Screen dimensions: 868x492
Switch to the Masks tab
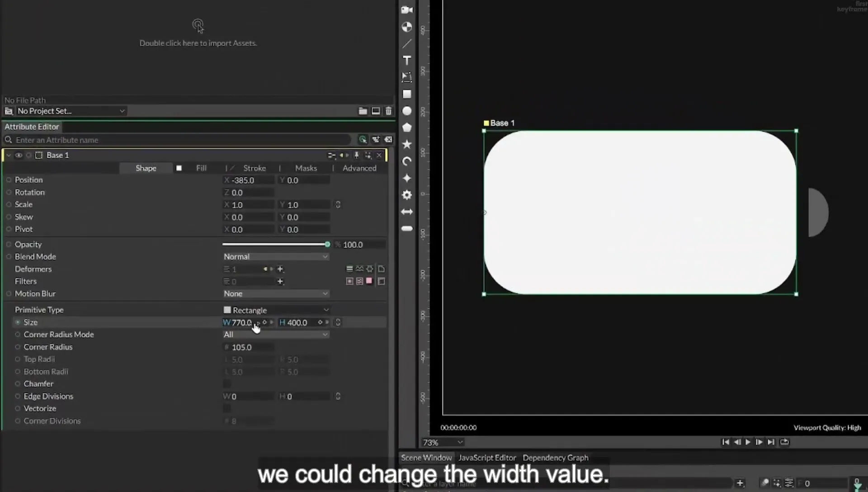(x=306, y=168)
